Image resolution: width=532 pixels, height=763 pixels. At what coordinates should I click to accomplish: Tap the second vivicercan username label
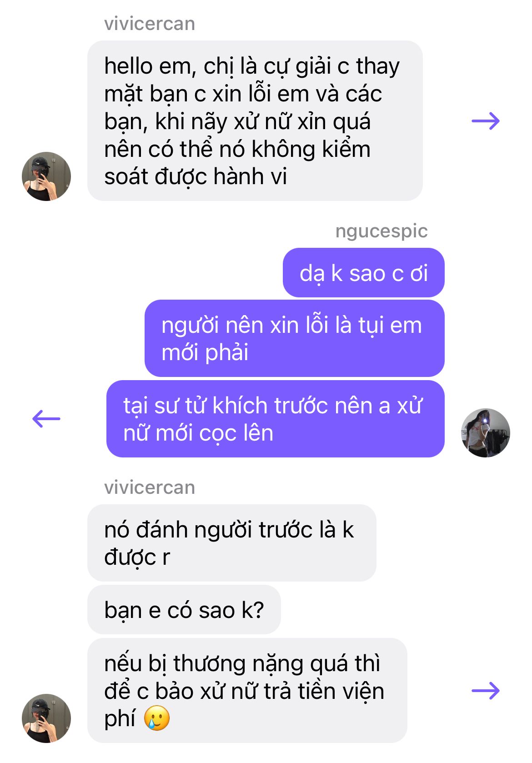[150, 487]
